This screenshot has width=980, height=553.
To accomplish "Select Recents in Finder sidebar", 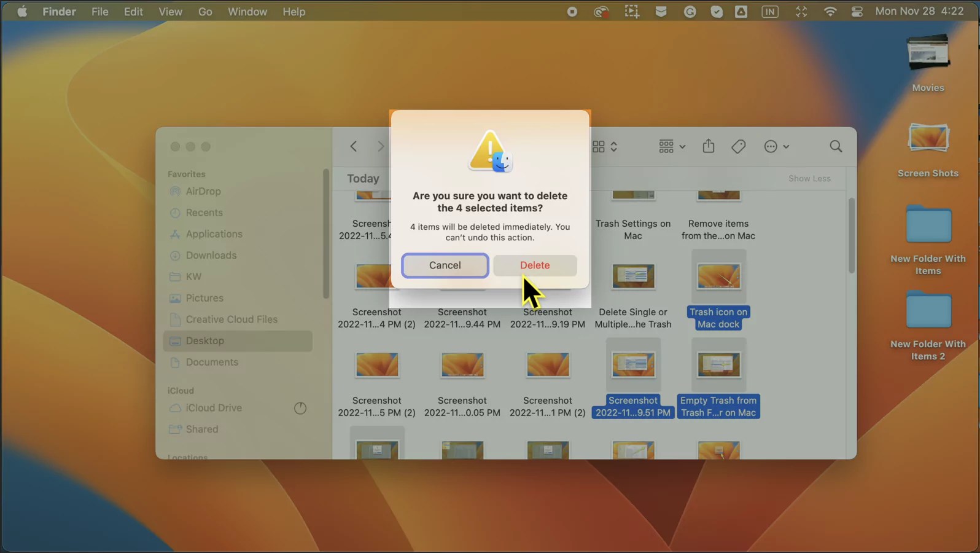I will 238,213.
